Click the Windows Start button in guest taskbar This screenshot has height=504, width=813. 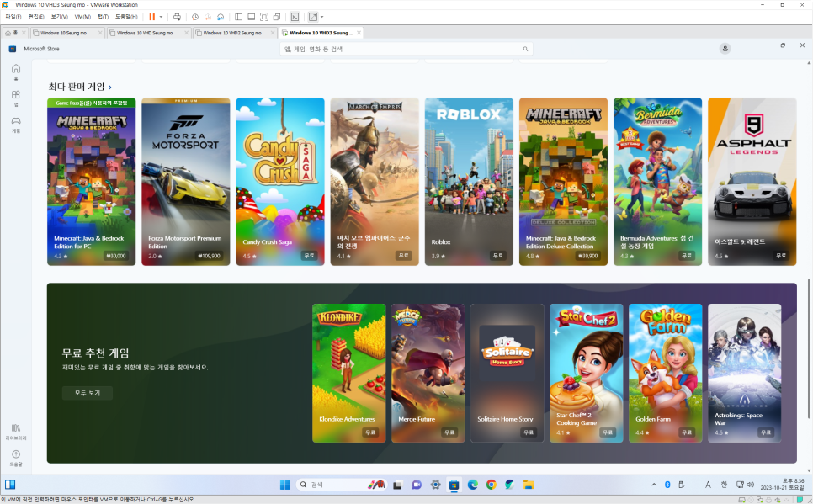click(x=284, y=485)
